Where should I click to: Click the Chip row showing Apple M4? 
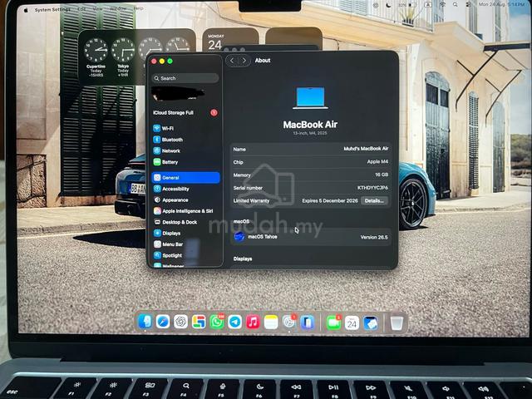point(310,162)
